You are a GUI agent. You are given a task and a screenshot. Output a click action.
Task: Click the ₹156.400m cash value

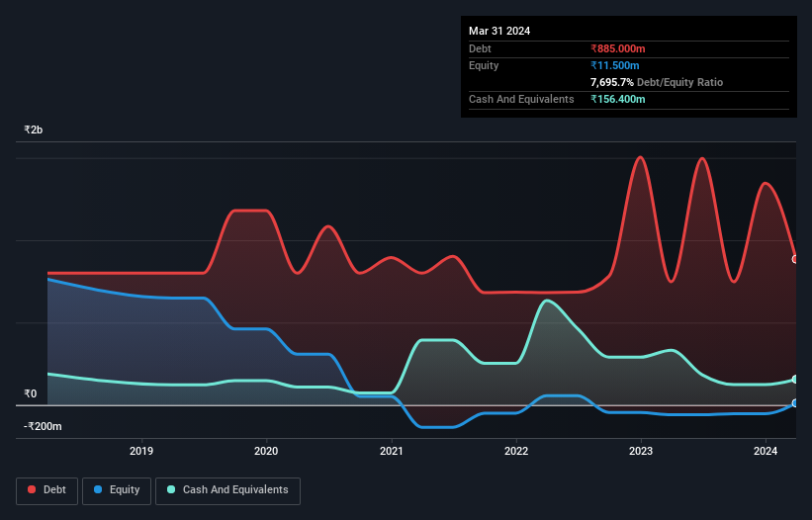click(x=618, y=99)
